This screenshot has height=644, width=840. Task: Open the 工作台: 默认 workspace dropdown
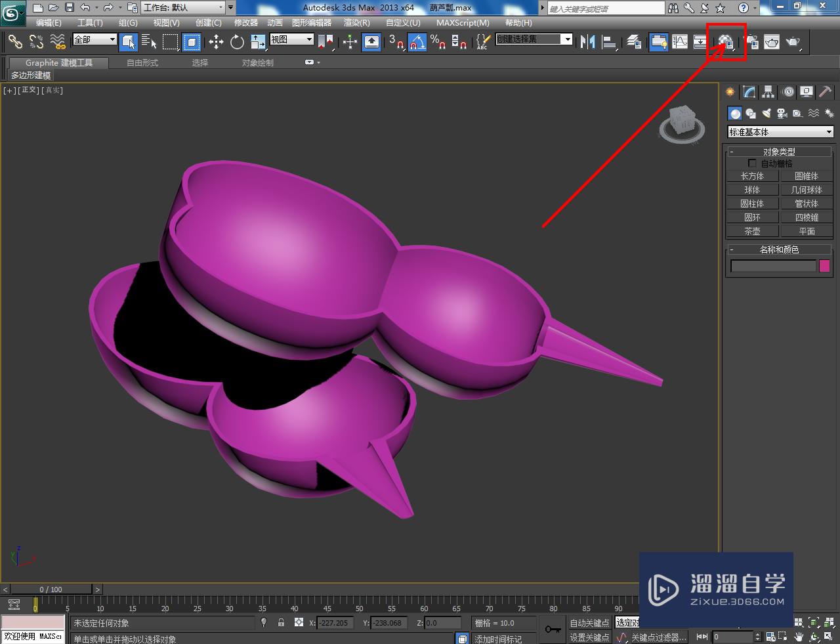[183, 8]
